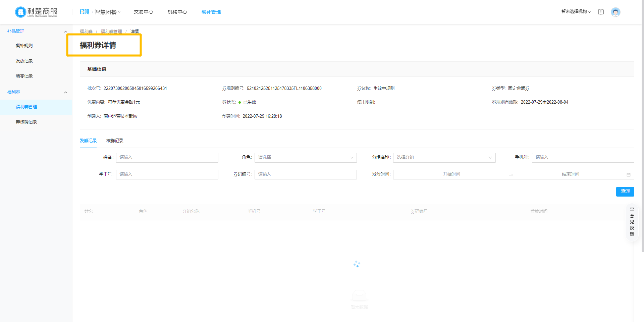
Task: Open the help book icon
Action: [x=601, y=12]
